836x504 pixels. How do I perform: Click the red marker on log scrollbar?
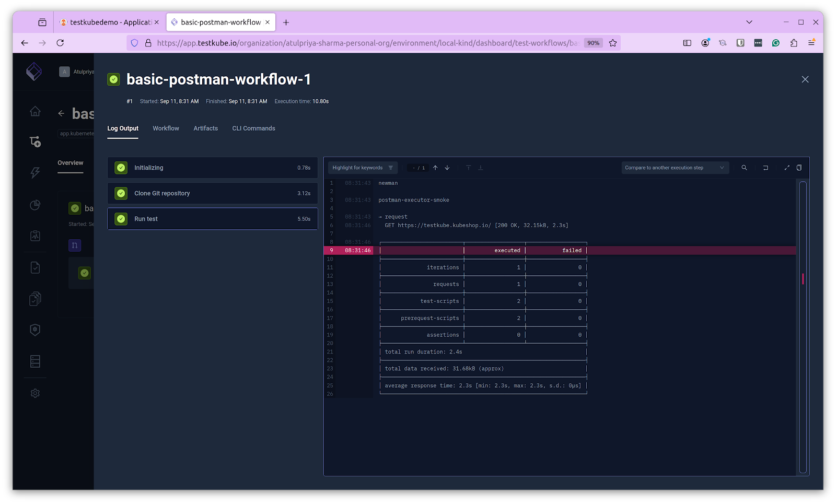(x=803, y=278)
